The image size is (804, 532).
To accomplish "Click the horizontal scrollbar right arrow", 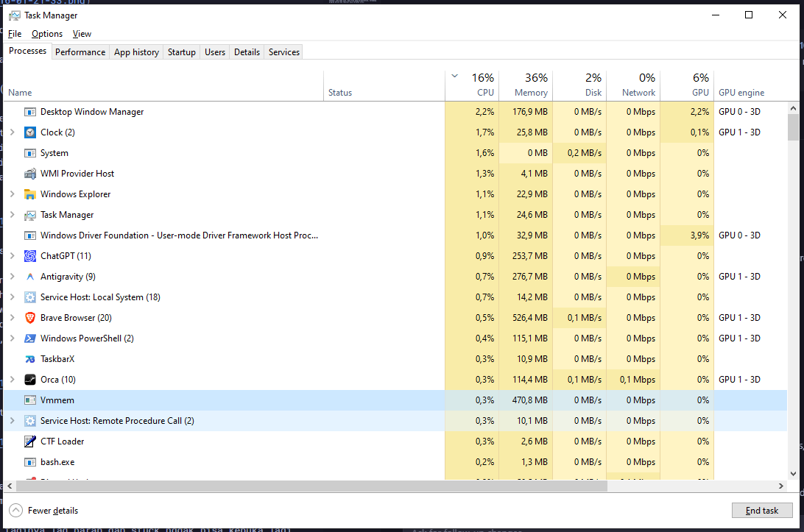I will [x=781, y=486].
